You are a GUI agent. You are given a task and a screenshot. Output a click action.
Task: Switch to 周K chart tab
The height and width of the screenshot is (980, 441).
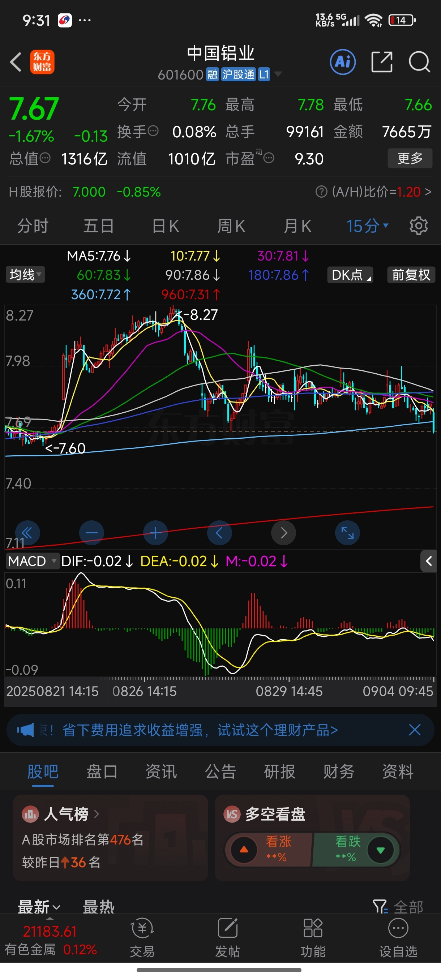(x=231, y=226)
